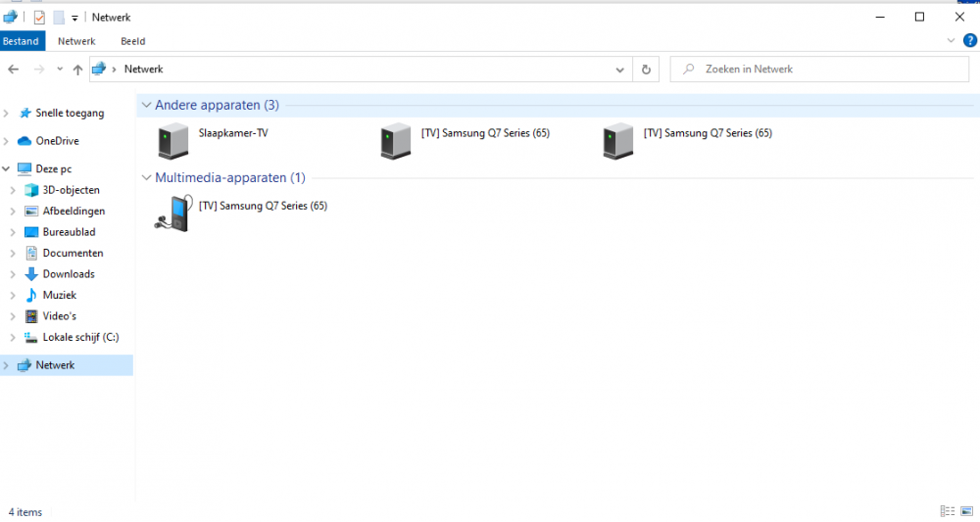Open the address bar history dropdown
The image size is (980, 522).
click(619, 70)
